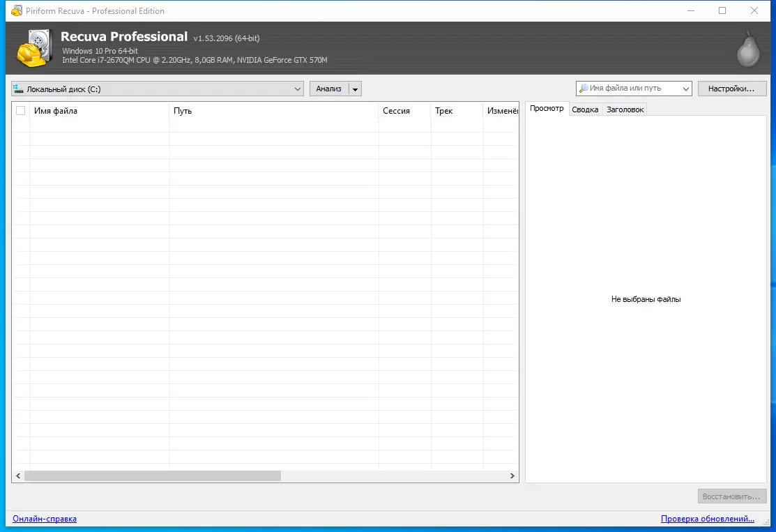Click the Intel Core i7-2670QM hardware info line

[195, 60]
